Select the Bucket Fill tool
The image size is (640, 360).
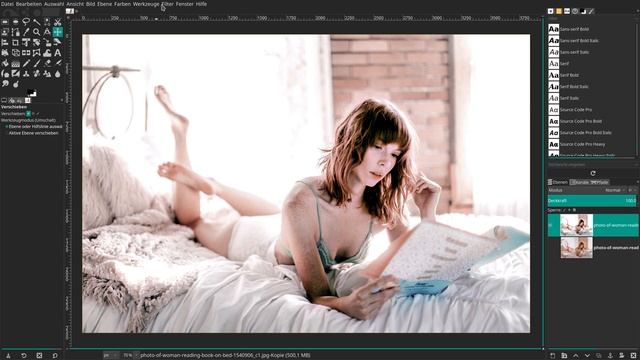pos(5,63)
